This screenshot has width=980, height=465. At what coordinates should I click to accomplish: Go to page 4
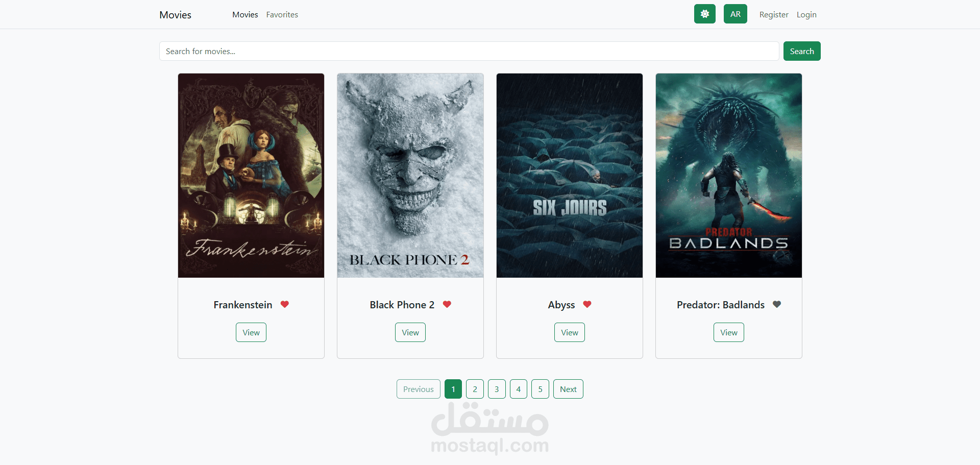coord(519,389)
